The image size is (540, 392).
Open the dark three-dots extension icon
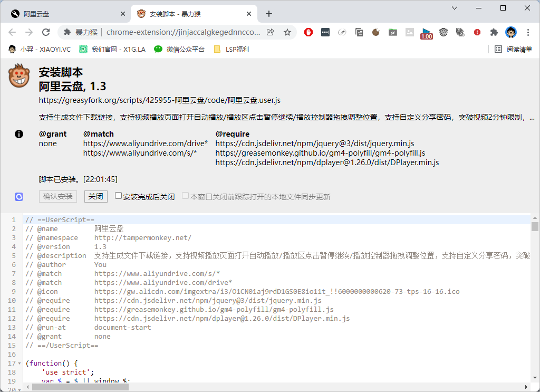(x=325, y=32)
